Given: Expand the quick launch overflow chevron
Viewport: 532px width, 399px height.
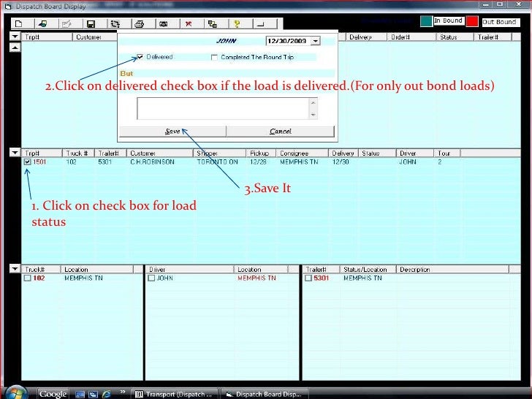Looking at the screenshot, I should [123, 392].
